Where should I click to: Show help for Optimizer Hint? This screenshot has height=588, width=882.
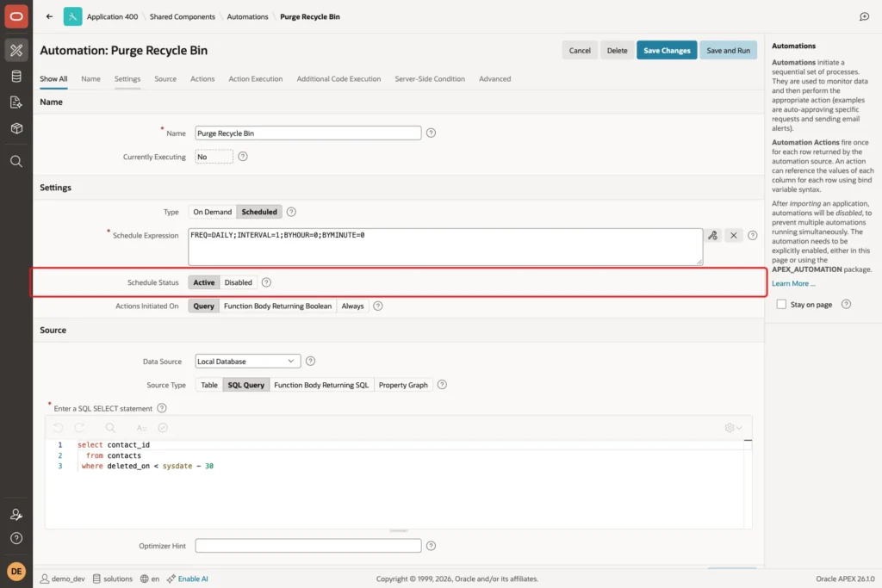(431, 546)
